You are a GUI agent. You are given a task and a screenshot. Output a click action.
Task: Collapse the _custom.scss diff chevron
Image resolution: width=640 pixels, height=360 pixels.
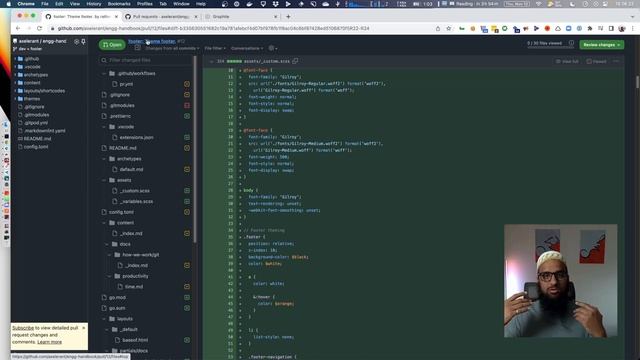[x=211, y=61]
